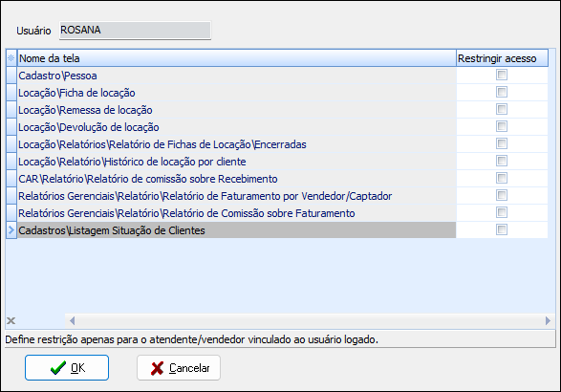
Task: Click the row selector beside Cadastro\Pessoa
Action: click(x=11, y=76)
